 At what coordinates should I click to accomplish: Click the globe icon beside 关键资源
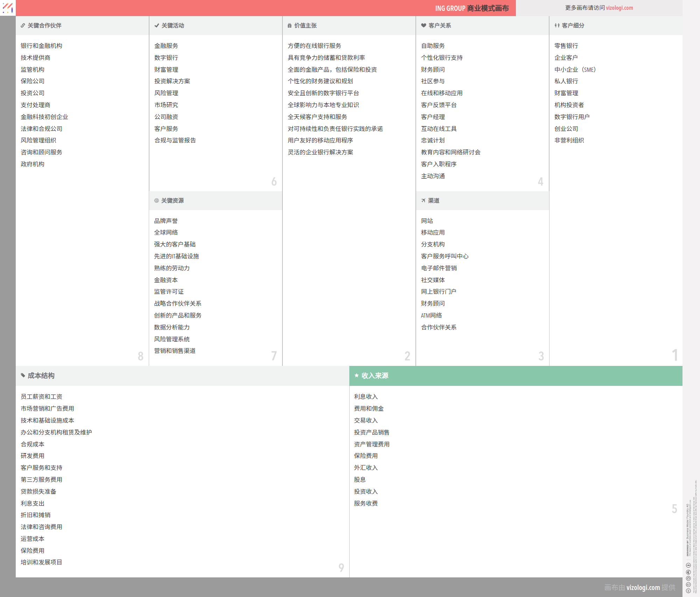click(156, 201)
